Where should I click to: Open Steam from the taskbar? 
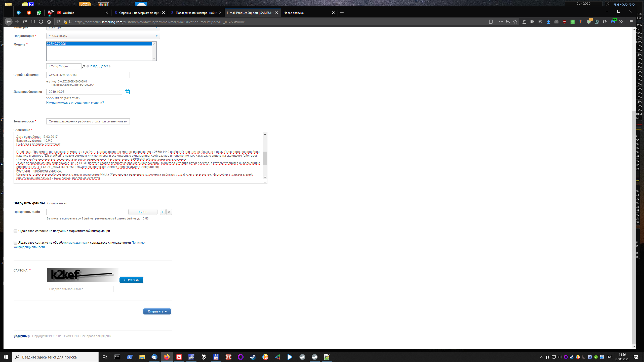coord(253,357)
